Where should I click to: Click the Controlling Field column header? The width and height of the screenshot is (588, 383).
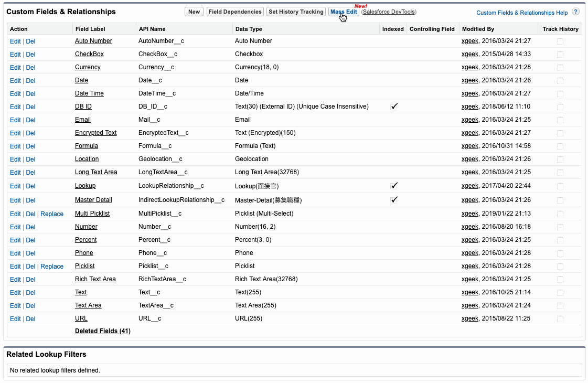432,29
